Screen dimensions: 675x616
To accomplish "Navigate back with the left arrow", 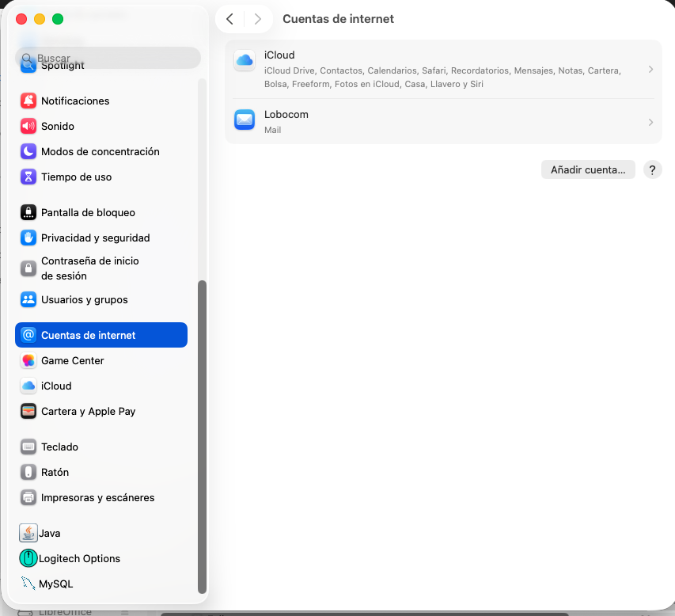I will pyautogui.click(x=229, y=19).
